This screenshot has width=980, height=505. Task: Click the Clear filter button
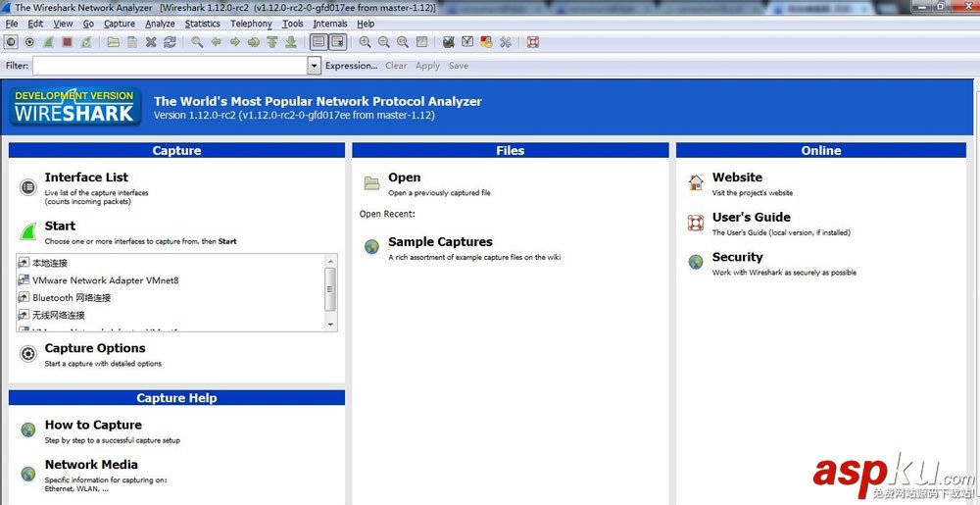[396, 66]
